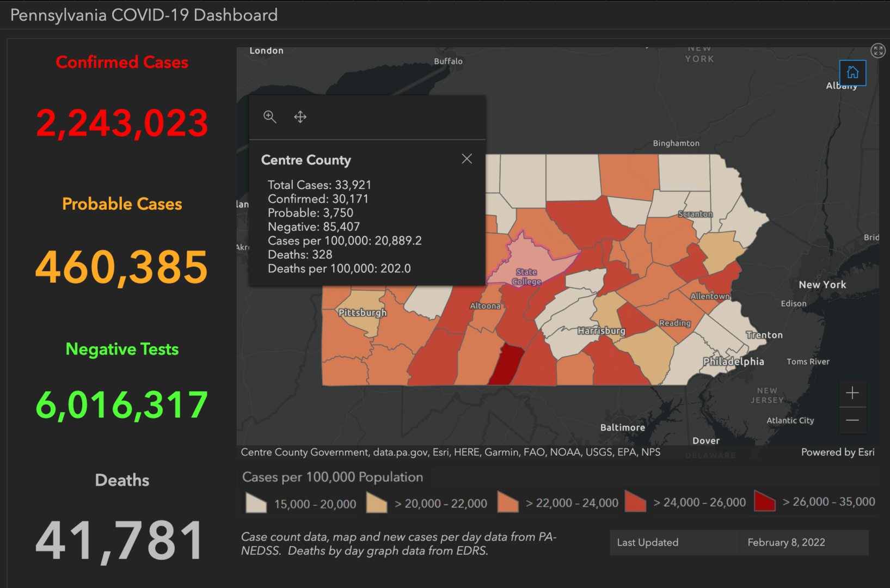Click the Scranton label on map
This screenshot has width=890, height=588.
pyautogui.click(x=695, y=214)
